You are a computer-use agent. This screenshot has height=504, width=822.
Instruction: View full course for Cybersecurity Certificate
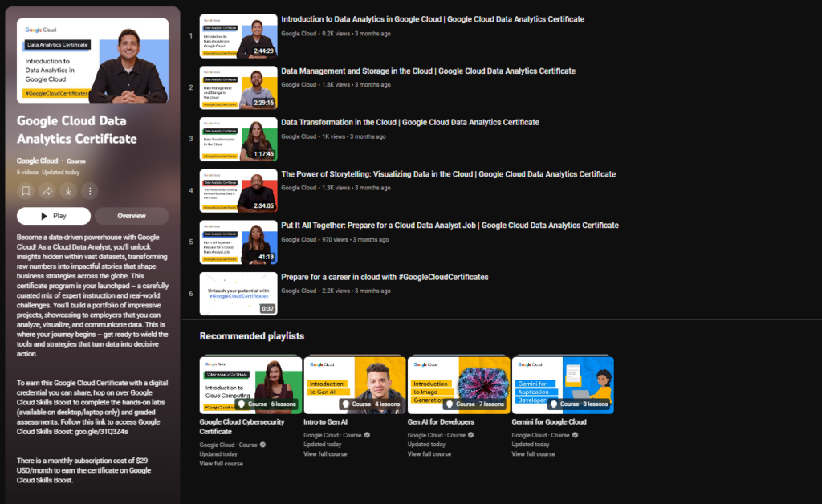pyautogui.click(x=222, y=464)
